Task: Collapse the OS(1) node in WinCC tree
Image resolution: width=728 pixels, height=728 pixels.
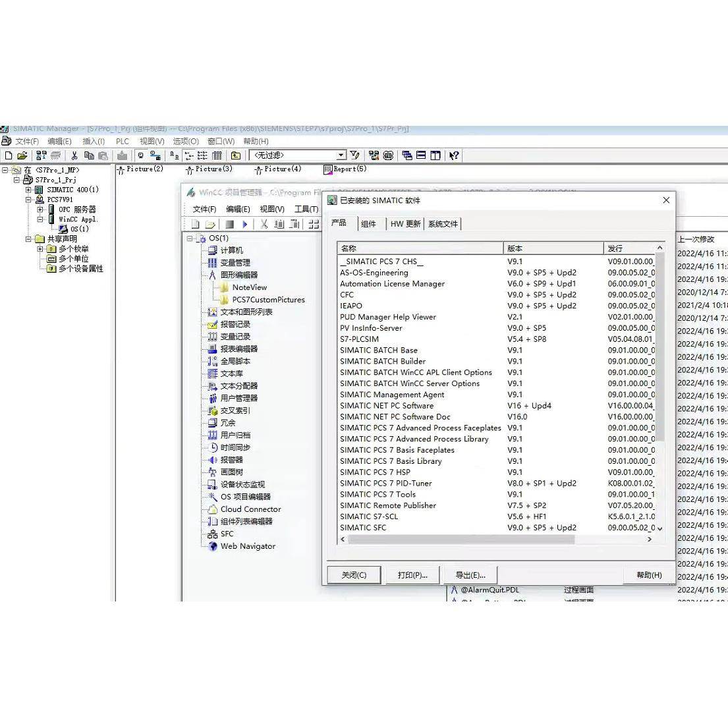Action: point(190,238)
